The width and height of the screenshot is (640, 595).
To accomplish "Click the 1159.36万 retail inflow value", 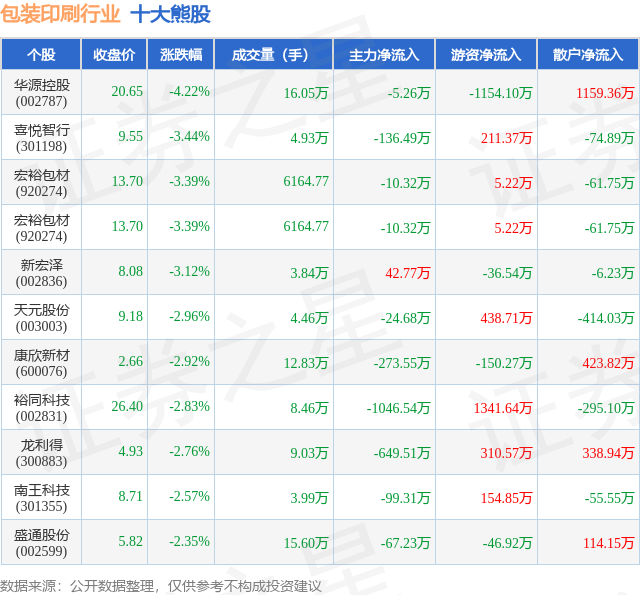I will (605, 93).
